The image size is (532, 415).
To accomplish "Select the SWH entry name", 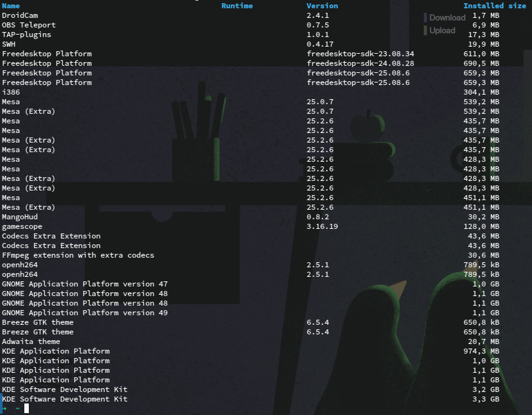I will [8, 44].
